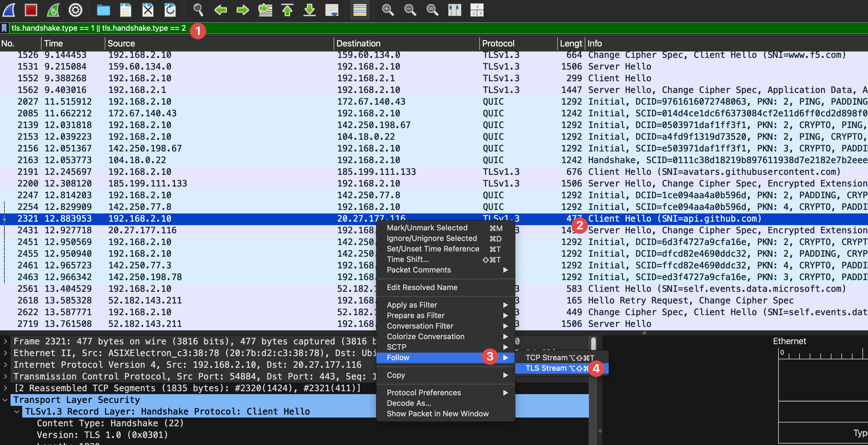Toggle the filter bookmark icon

4,28
